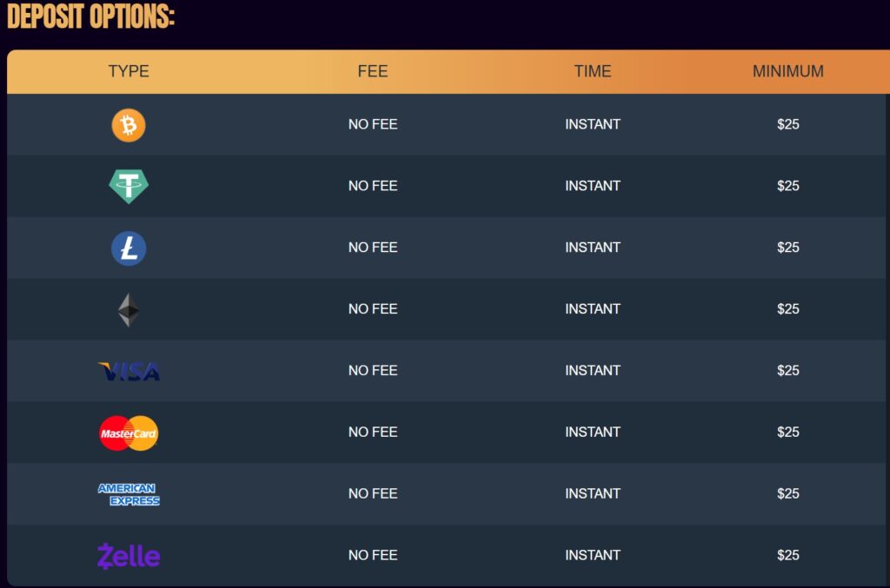This screenshot has height=588, width=890.
Task: Choose the MasterCard logo
Action: pos(129,433)
